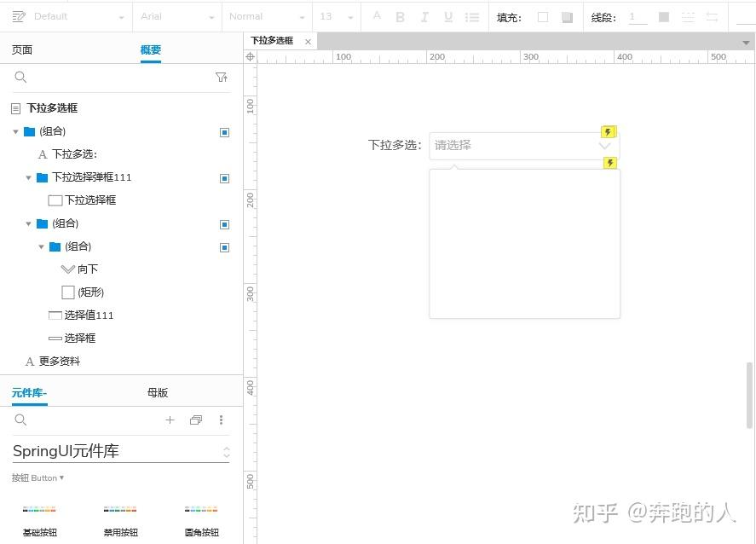Collapse the third-level (组合) group
756x544 pixels.
pyautogui.click(x=42, y=246)
